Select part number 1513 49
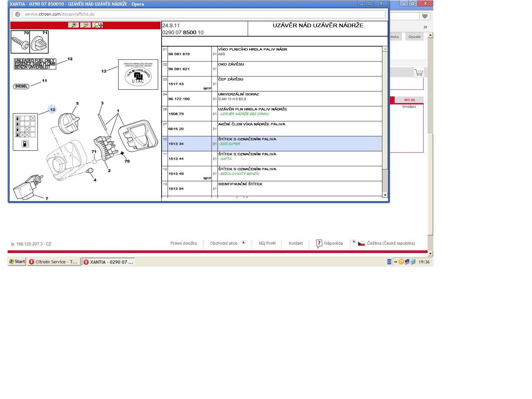532x399 pixels. 176,174
